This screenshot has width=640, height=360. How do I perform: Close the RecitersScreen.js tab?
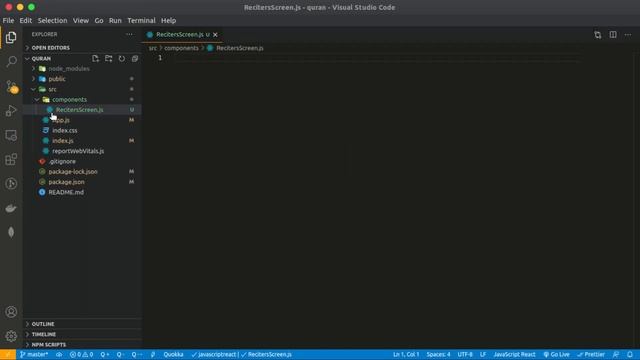[x=215, y=35]
